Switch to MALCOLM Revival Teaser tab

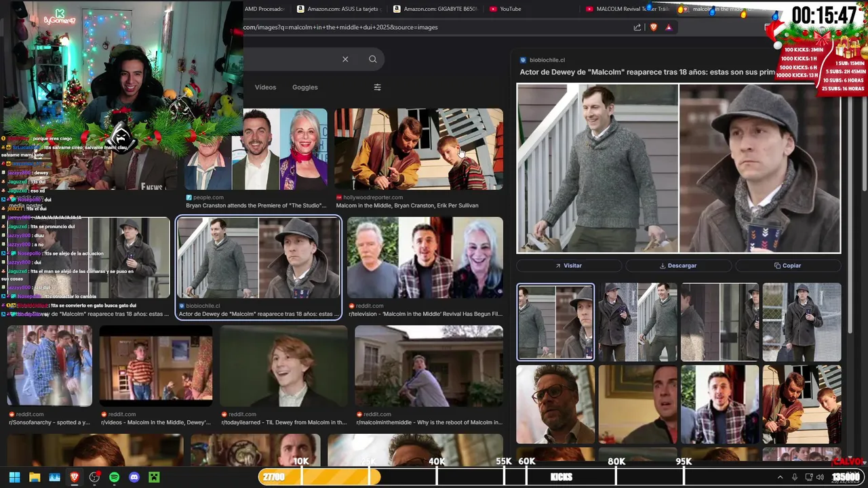[x=628, y=9]
